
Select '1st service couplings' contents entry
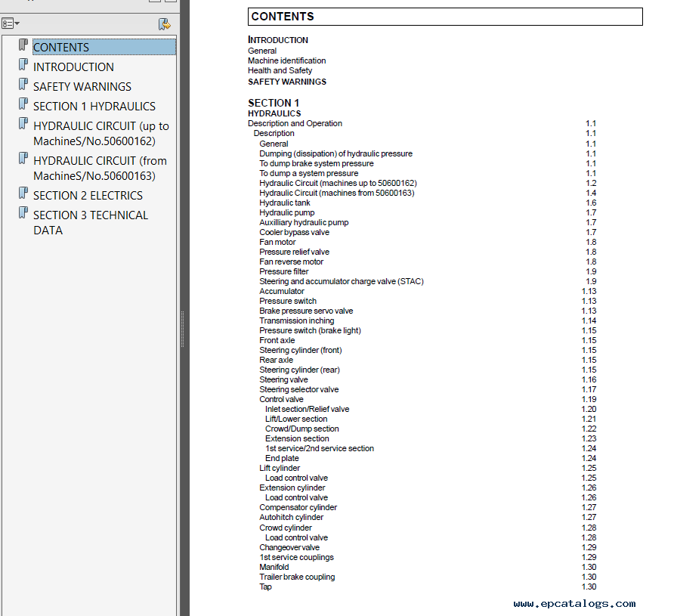pos(296,558)
